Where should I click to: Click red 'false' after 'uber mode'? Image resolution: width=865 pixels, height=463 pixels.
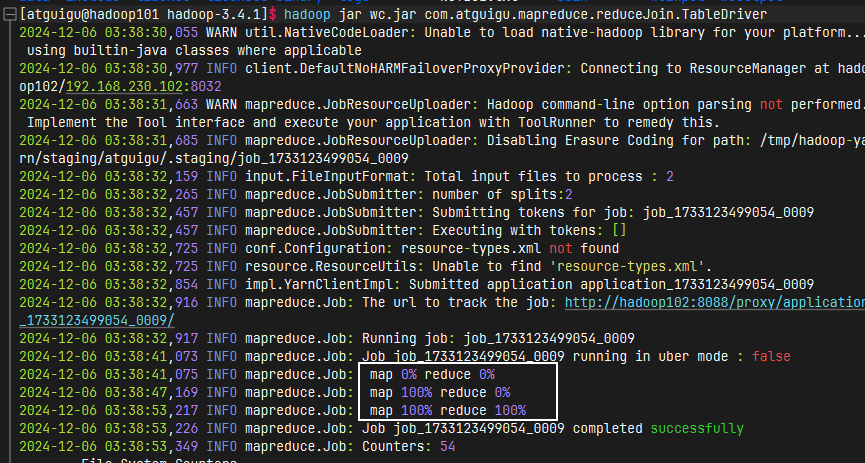pyautogui.click(x=771, y=356)
